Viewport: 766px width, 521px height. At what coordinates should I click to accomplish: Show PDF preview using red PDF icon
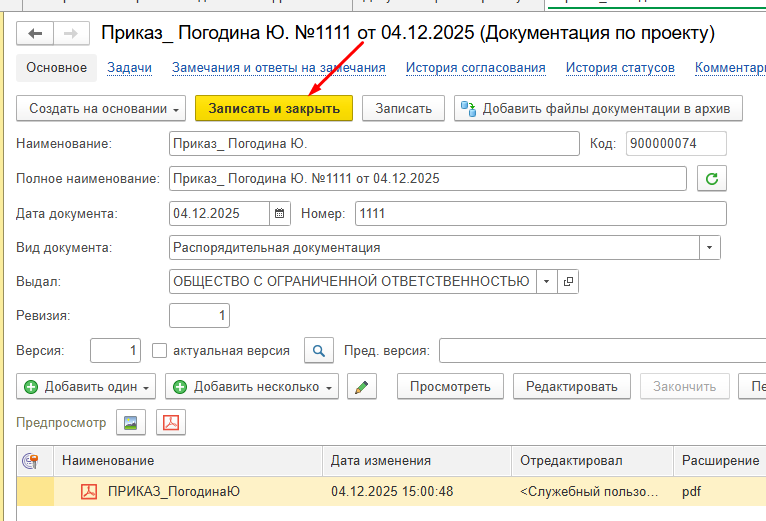[171, 423]
